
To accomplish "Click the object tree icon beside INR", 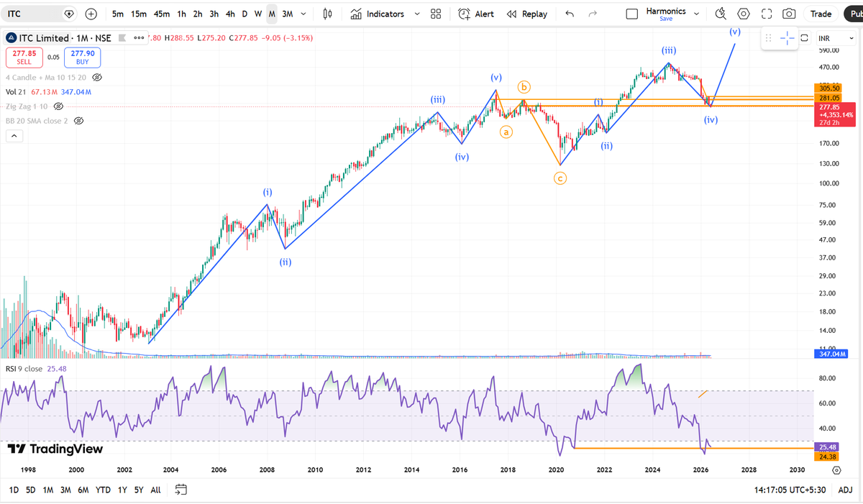I will pos(805,37).
